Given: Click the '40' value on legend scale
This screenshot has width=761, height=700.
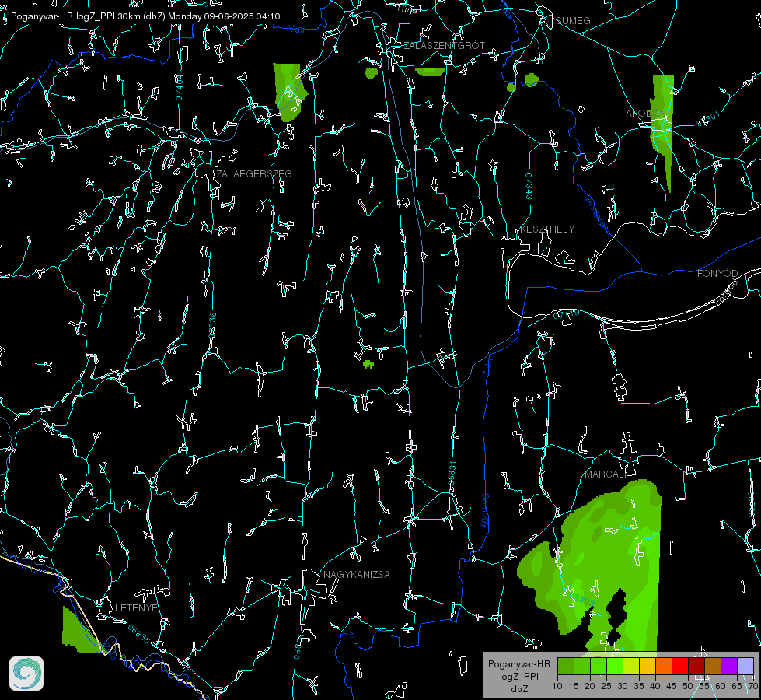Looking at the screenshot, I should (655, 686).
